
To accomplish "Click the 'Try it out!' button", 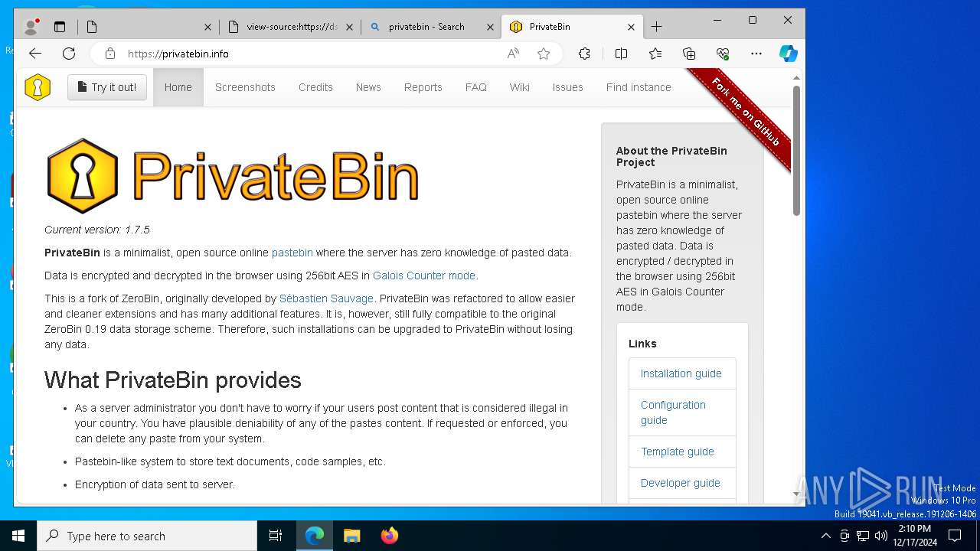I will [107, 87].
